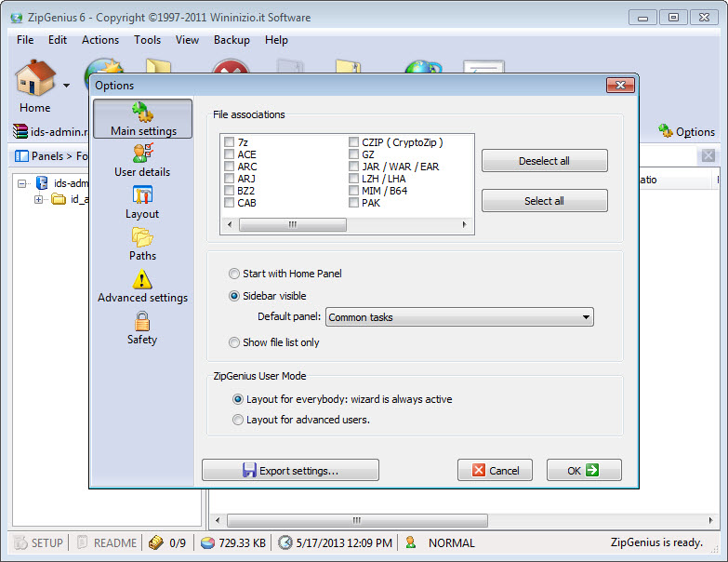The height and width of the screenshot is (562, 728).
Task: Click the id_a folder icon in tree
Action: coord(59,199)
